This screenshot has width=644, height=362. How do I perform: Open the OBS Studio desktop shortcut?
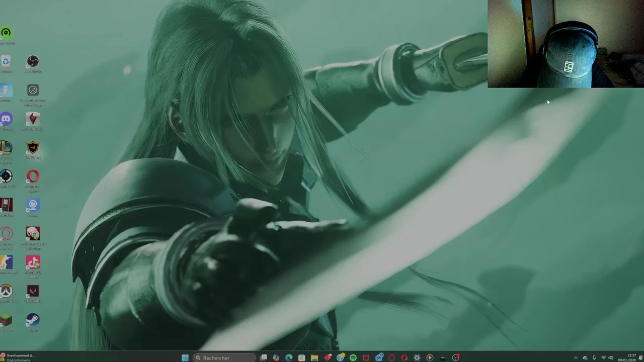[x=33, y=63]
